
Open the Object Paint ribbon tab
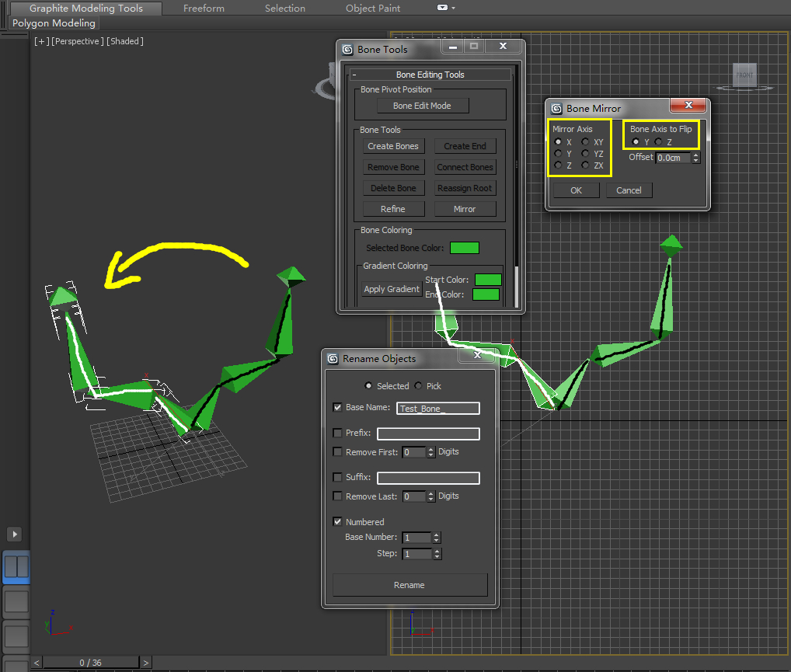(373, 9)
